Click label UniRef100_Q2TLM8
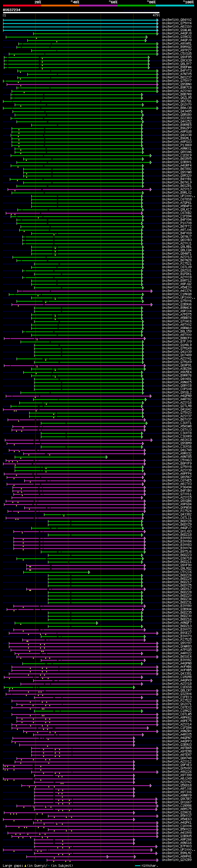197x868 pixels. pos(177,406)
